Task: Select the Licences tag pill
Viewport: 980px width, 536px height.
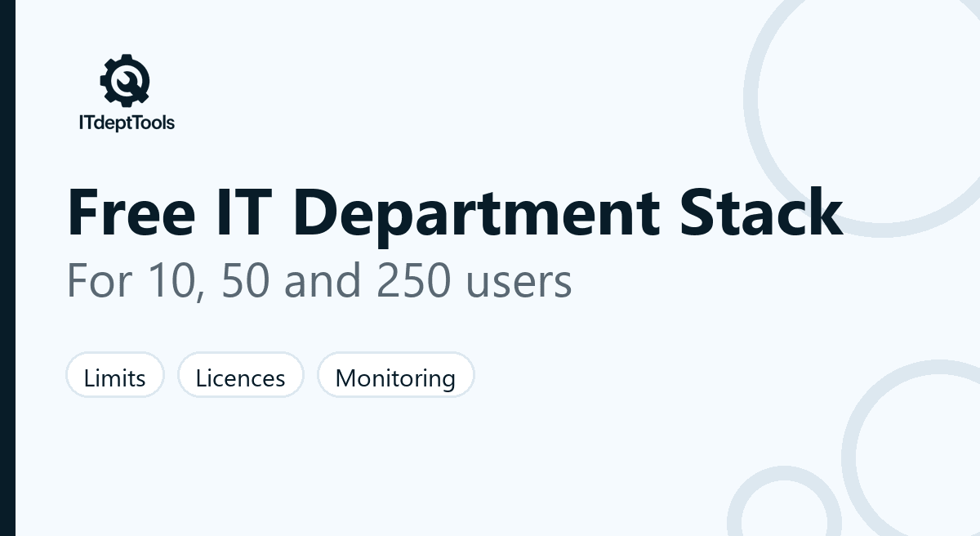Action: [241, 375]
